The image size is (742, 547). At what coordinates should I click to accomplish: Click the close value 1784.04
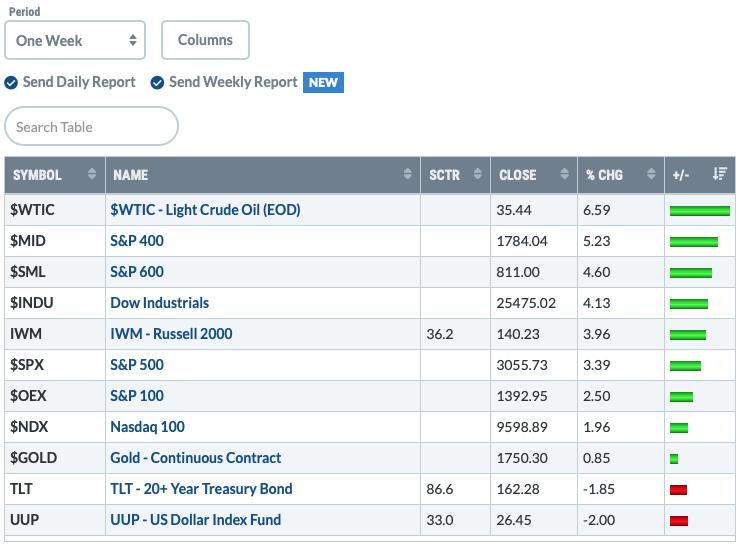[521, 241]
